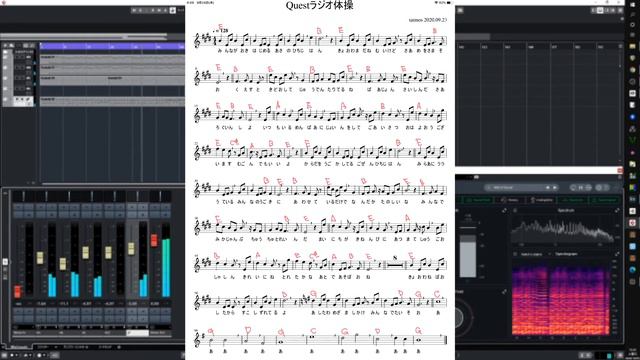Click sheet music title Questラジオ体操
This screenshot has width=640, height=360.
[x=319, y=6]
